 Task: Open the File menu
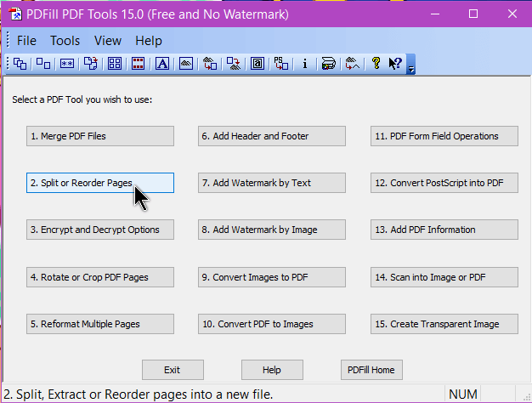tap(26, 41)
